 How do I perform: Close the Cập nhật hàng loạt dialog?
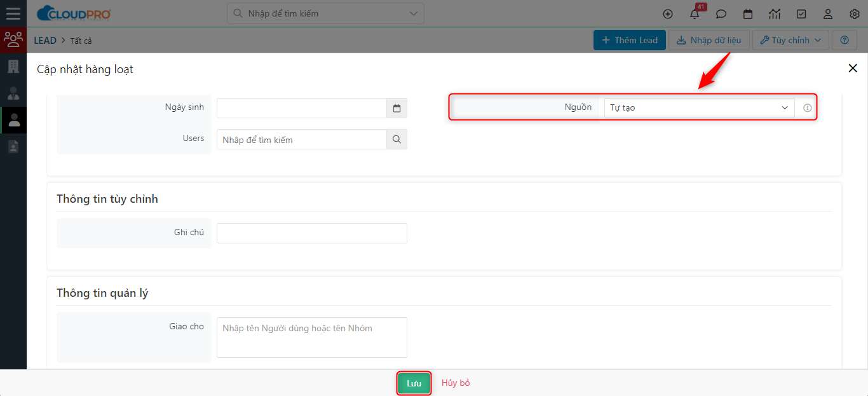(853, 68)
